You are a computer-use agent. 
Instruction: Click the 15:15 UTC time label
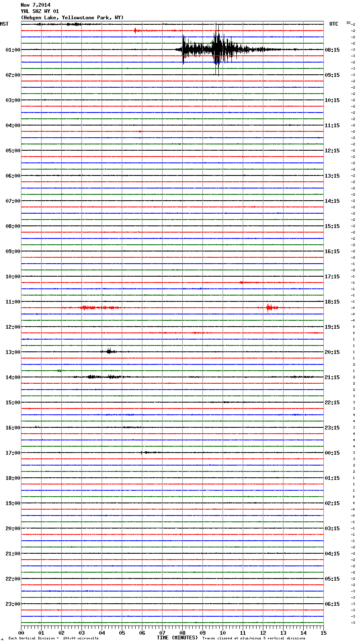click(x=332, y=226)
